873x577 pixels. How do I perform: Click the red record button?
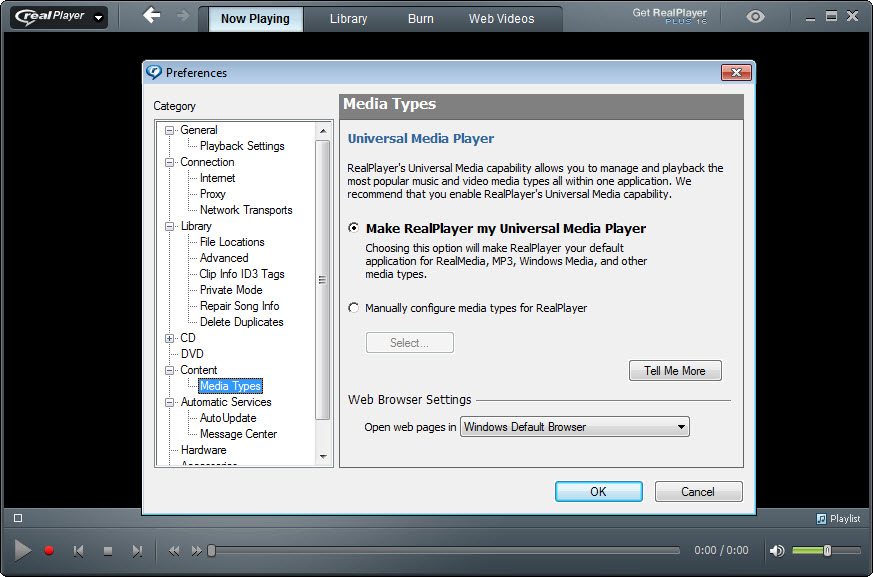point(49,550)
